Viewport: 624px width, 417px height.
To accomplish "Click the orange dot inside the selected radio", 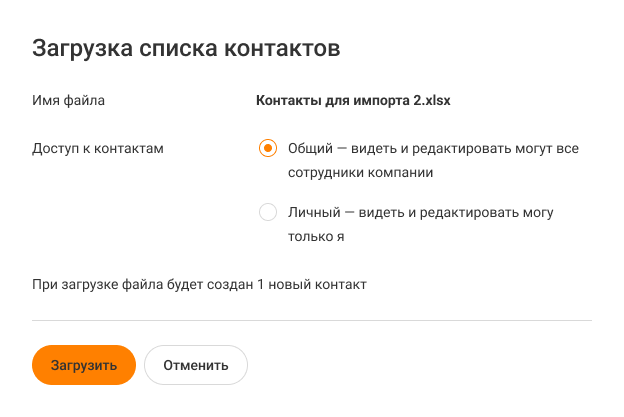I will pyautogui.click(x=267, y=148).
